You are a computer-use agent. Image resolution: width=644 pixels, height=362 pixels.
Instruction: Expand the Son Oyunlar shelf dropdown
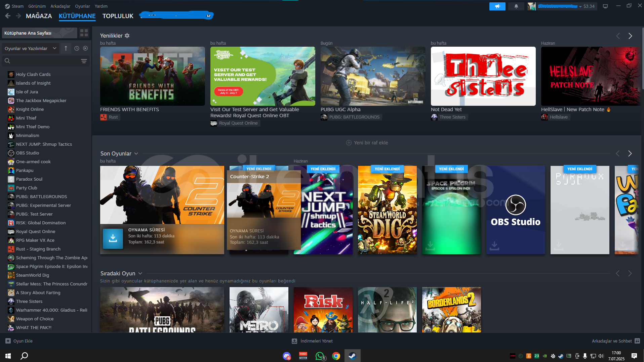click(x=136, y=153)
